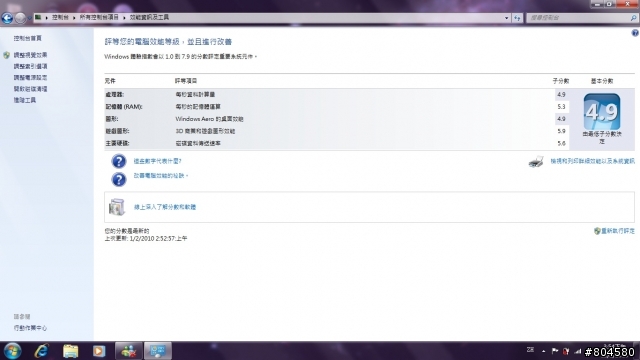Click the 子分數 column header
Viewport: 640px width, 360px height.
[561, 81]
